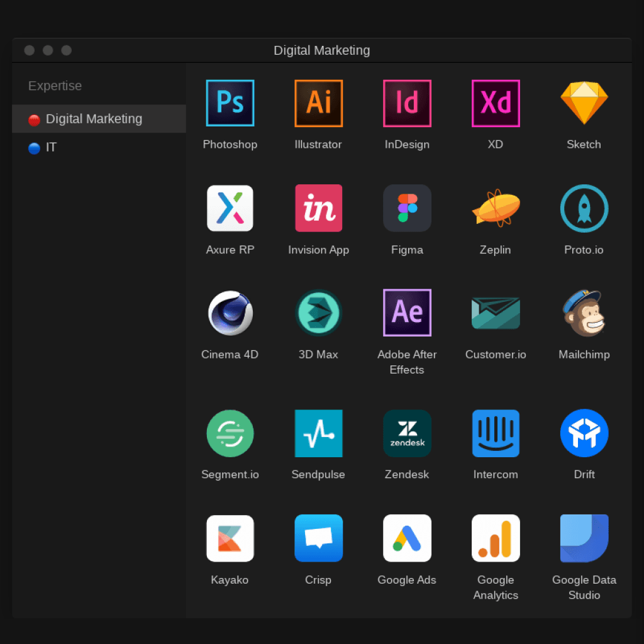Switch to the IT category

coord(99,147)
